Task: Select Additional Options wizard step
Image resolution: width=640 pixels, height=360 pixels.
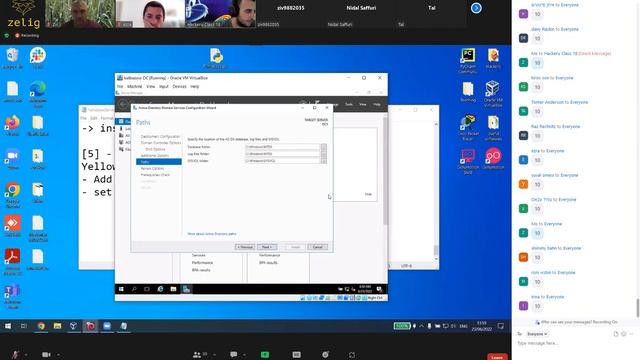Action: tap(155, 156)
